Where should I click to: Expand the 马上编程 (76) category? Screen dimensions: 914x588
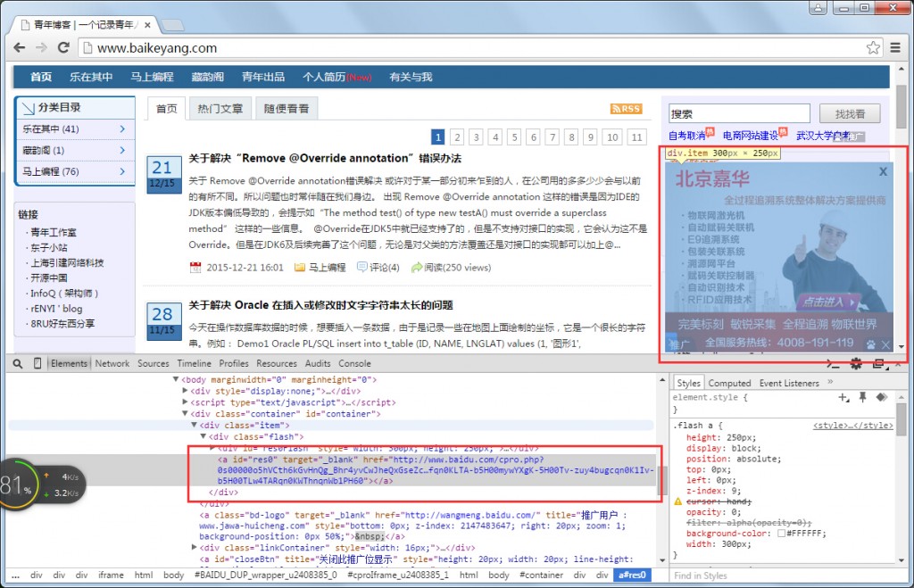pos(121,171)
